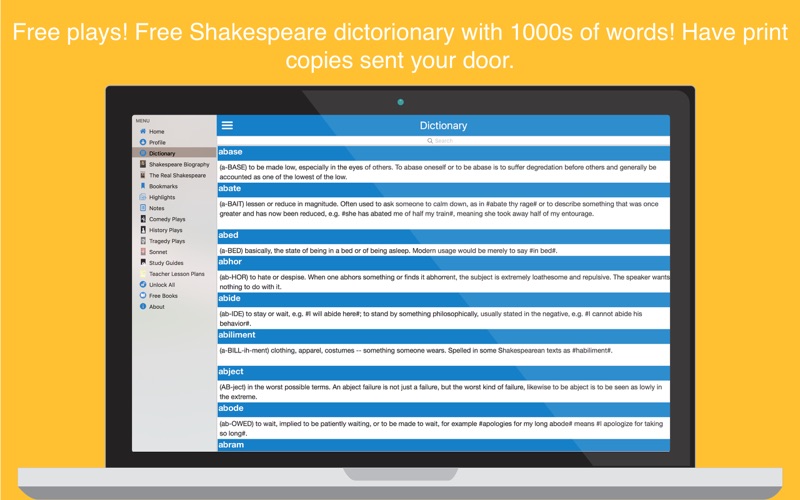Click the Free Books icon
This screenshot has width=800, height=500.
pos(143,296)
